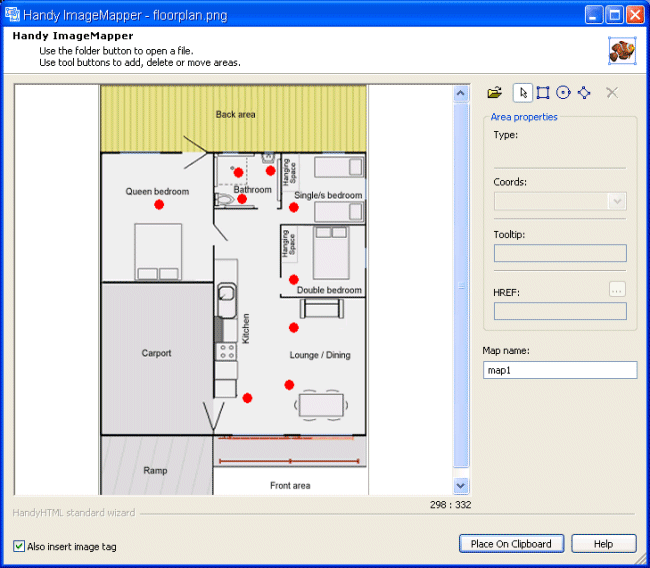Click the Bathroom label on floorplan
This screenshot has width=650, height=568.
[x=252, y=189]
